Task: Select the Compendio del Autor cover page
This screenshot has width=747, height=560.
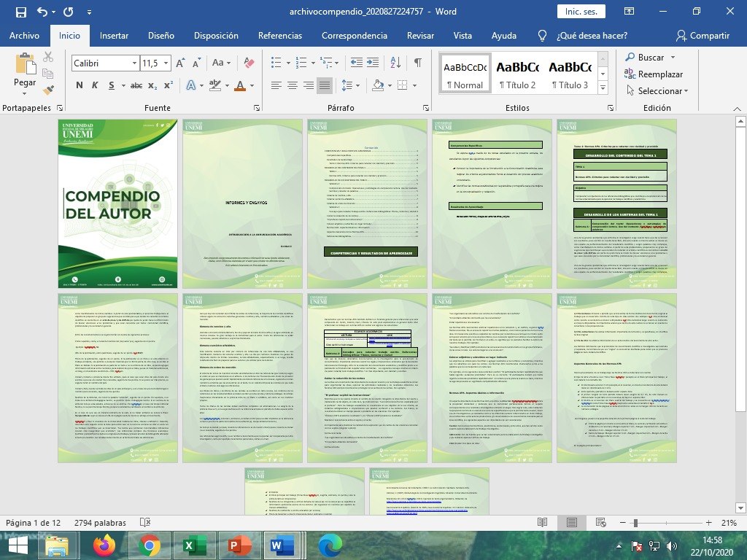Action: 117,203
